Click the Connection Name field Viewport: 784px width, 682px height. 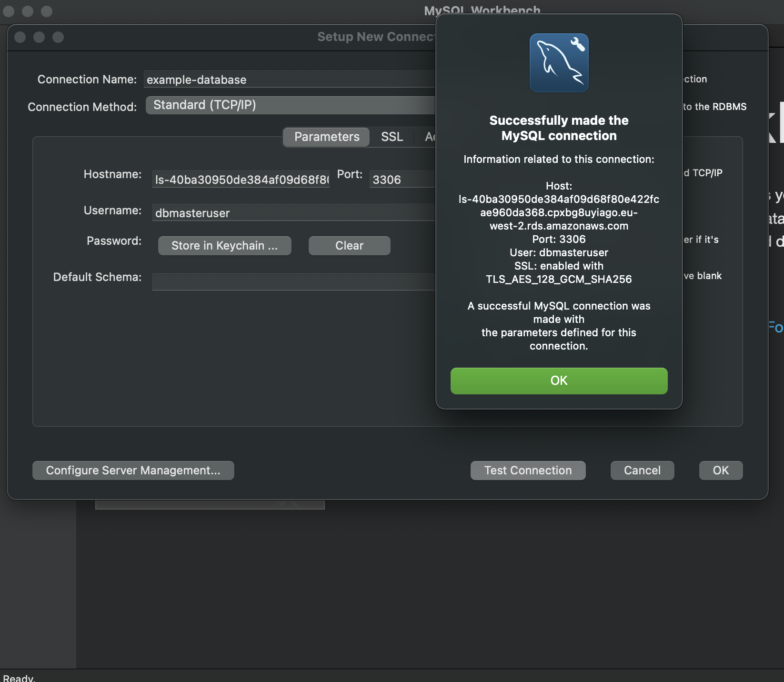point(290,80)
